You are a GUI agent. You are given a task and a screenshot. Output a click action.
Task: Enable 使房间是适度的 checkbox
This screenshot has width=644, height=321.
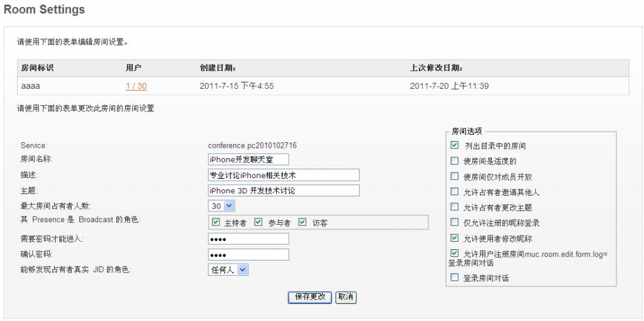455,161
